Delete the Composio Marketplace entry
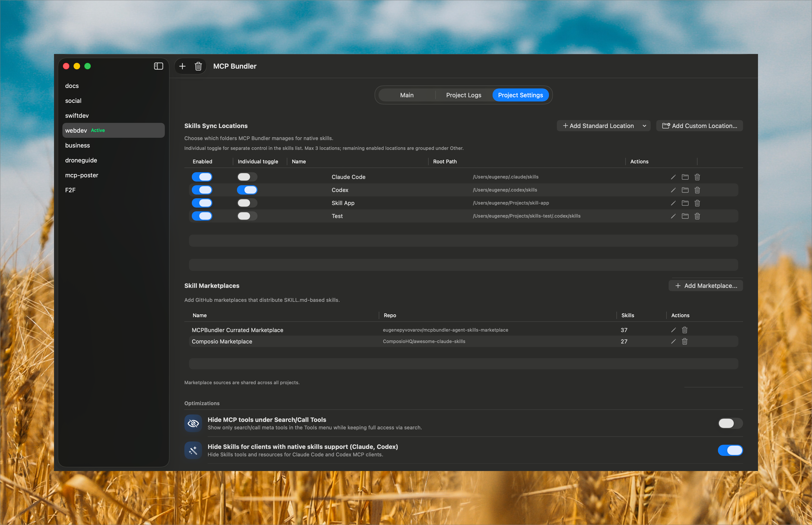This screenshot has width=812, height=525. [685, 341]
